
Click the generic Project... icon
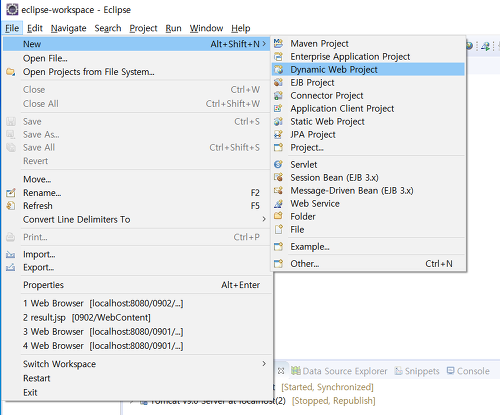tap(278, 147)
